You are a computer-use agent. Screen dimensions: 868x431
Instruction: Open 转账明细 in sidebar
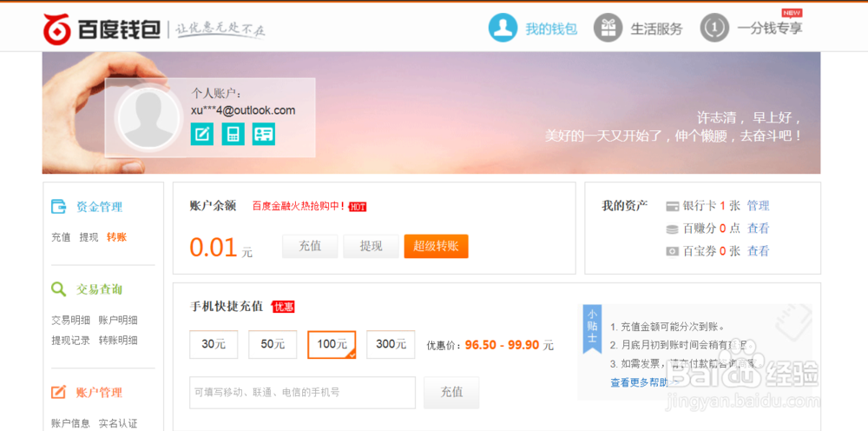click(x=118, y=340)
